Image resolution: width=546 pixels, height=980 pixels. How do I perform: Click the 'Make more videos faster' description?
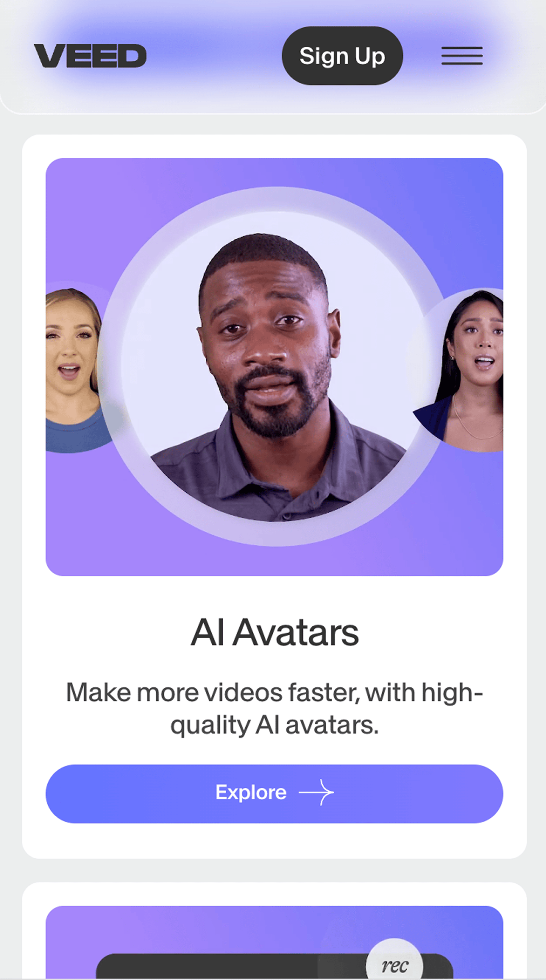(274, 708)
